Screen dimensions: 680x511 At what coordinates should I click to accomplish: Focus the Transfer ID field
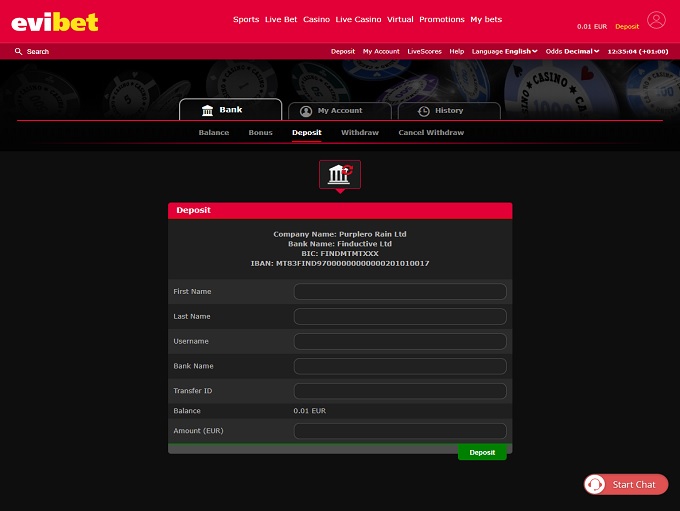click(400, 391)
